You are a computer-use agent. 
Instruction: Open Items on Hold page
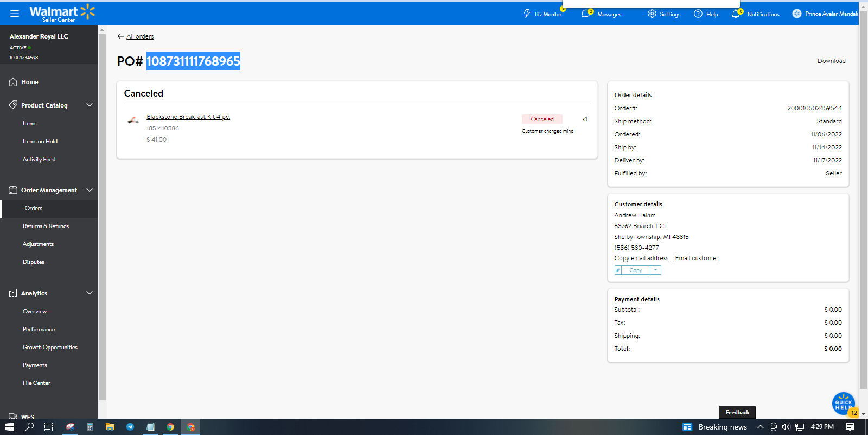click(40, 142)
